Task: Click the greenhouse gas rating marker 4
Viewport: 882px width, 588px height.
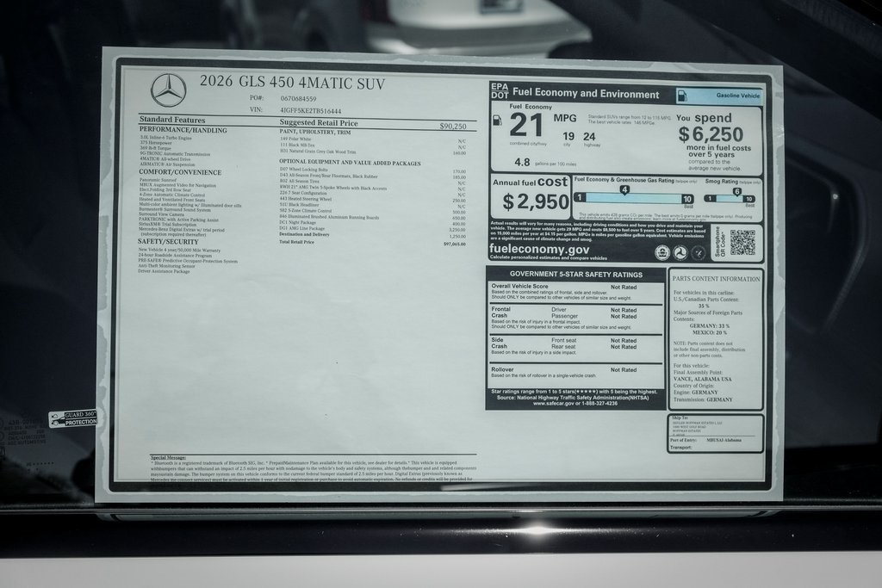Action: click(x=624, y=189)
